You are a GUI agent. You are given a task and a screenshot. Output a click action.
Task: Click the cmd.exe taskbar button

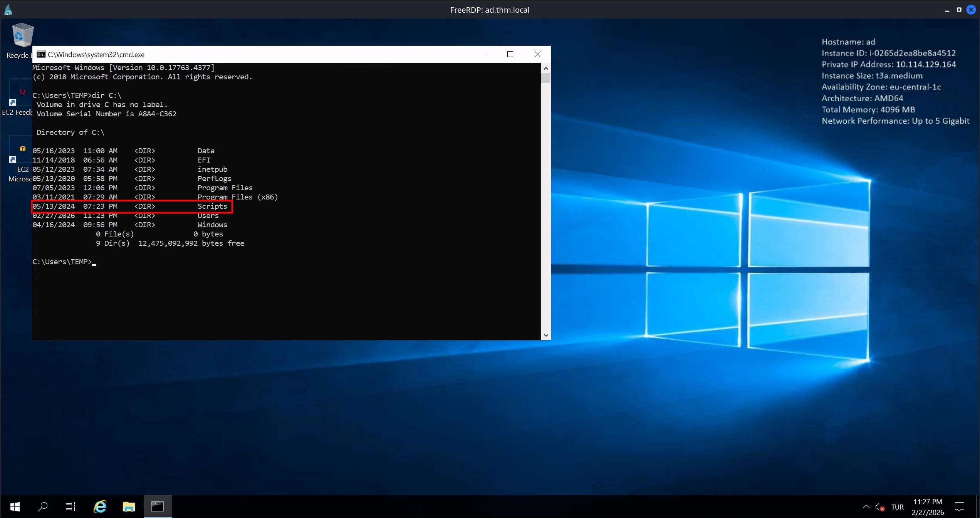pyautogui.click(x=158, y=507)
